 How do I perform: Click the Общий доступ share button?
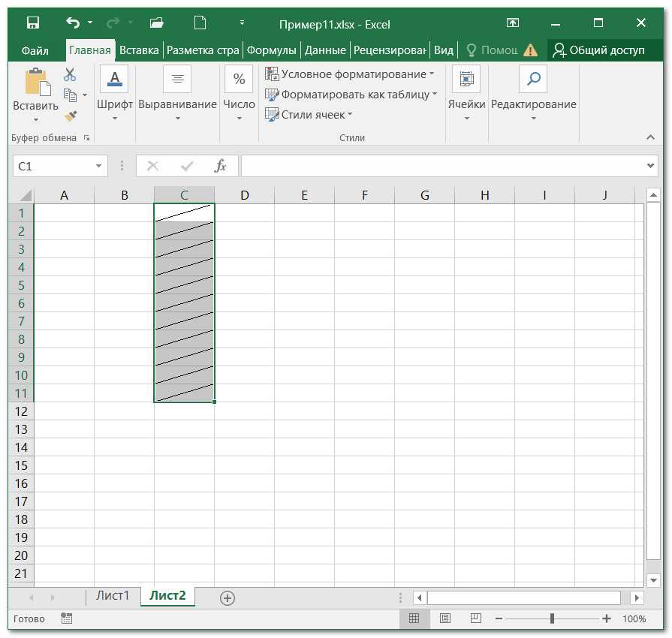pyautogui.click(x=598, y=50)
